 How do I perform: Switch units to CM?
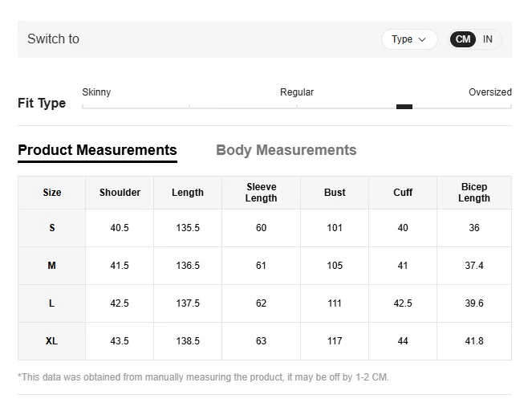tap(463, 39)
